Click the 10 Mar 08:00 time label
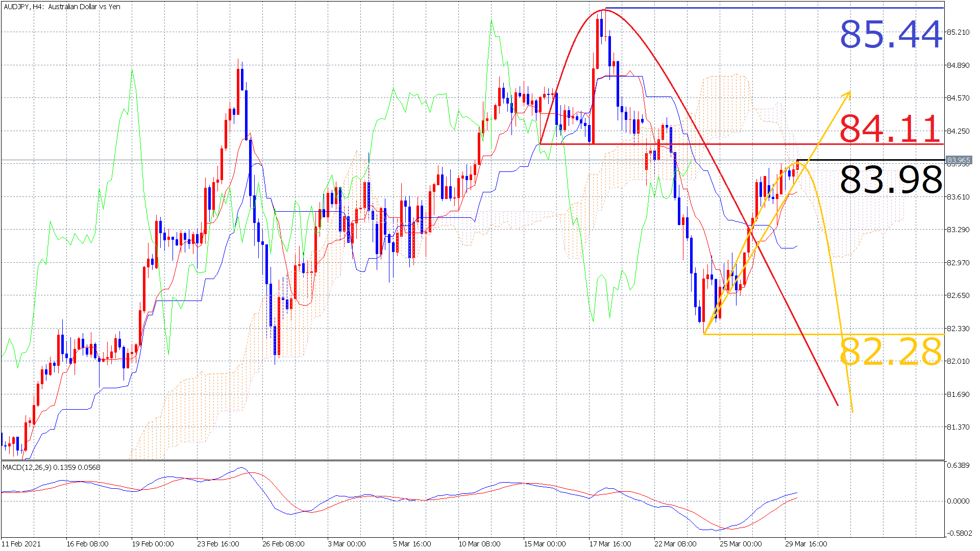Viewport: 980px width, 551px height. (x=479, y=544)
